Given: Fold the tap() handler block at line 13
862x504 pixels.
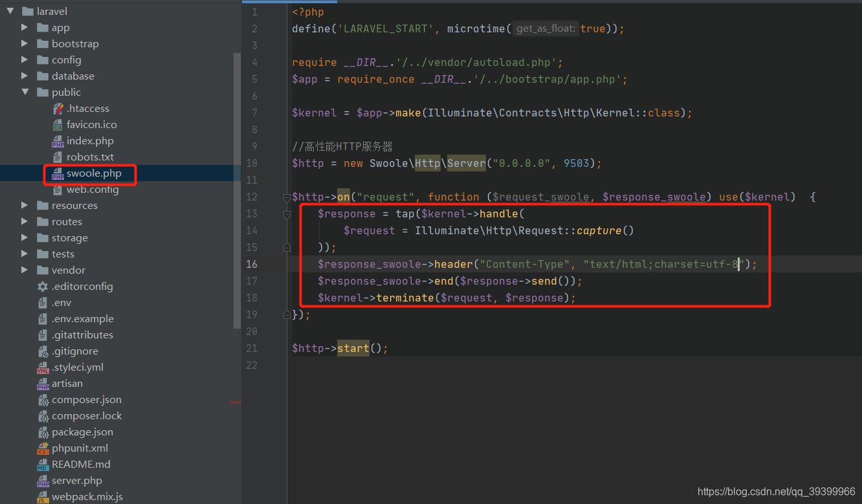Looking at the screenshot, I should (287, 213).
